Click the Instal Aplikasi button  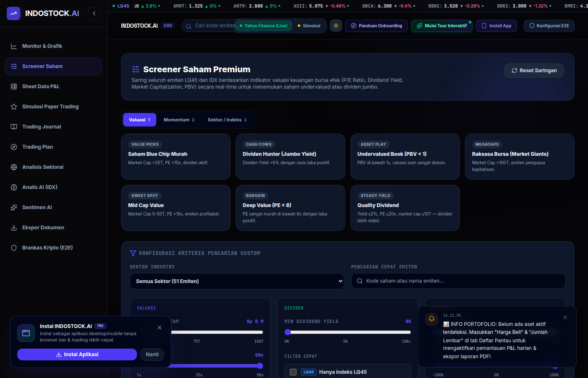[77, 354]
